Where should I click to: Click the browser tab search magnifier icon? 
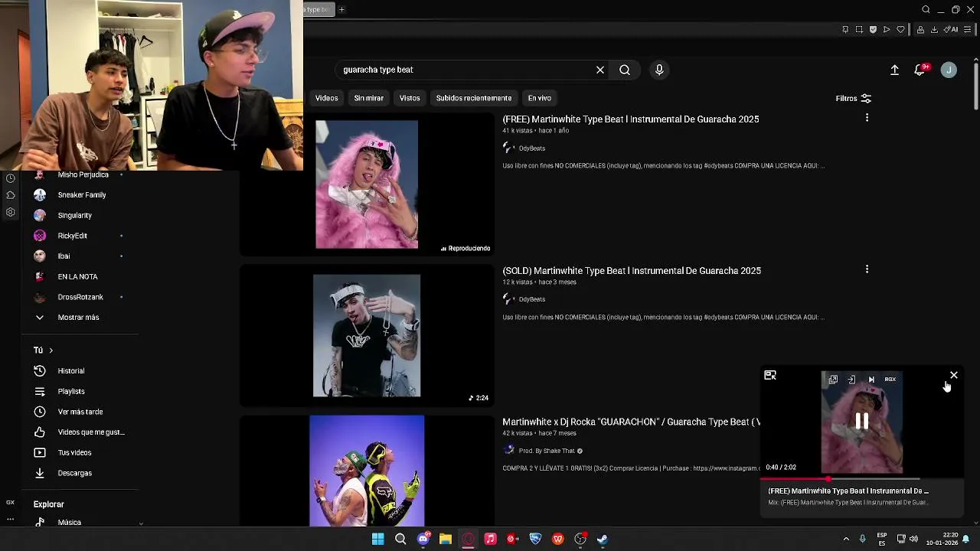click(926, 10)
